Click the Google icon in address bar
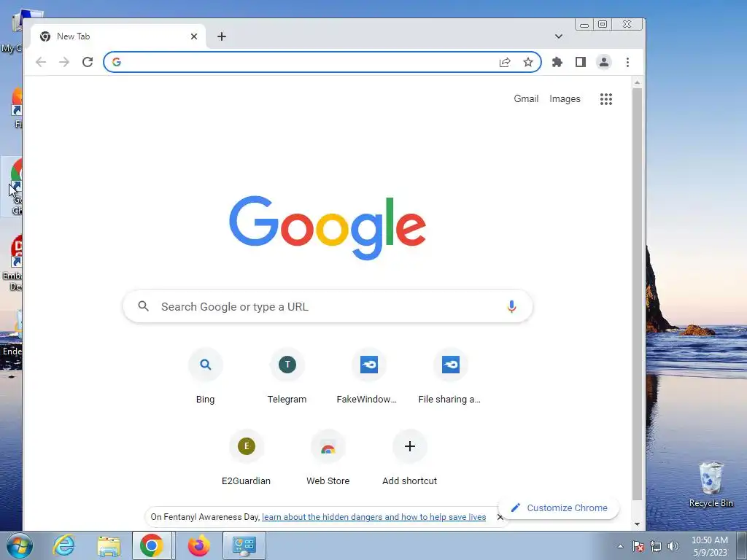This screenshot has height=560, width=747. click(117, 62)
